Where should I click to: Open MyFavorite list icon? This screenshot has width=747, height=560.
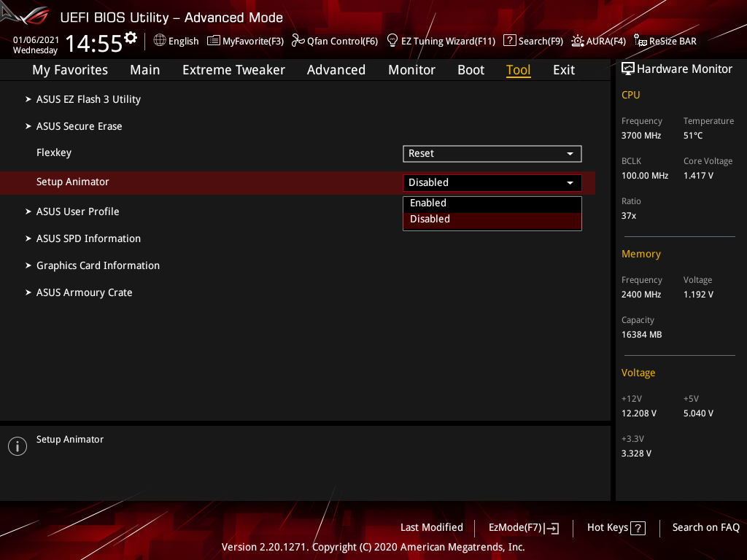[x=214, y=41]
